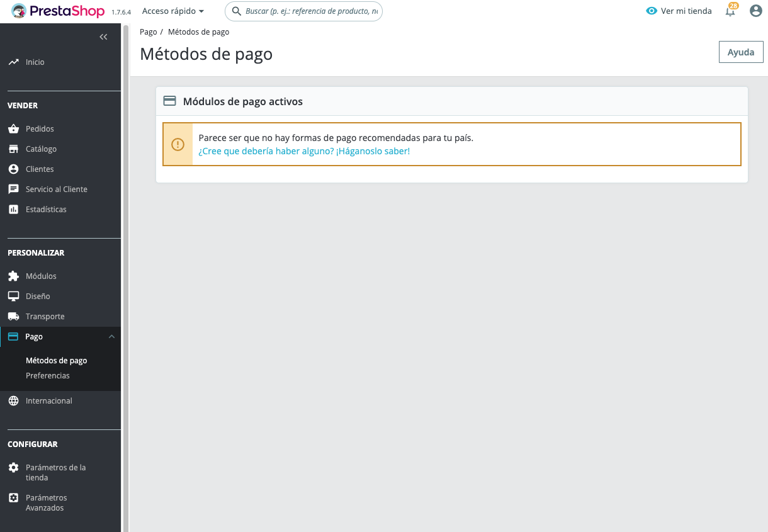This screenshot has height=532, width=768.
Task: Open the Pedidos menu item
Action: [40, 129]
